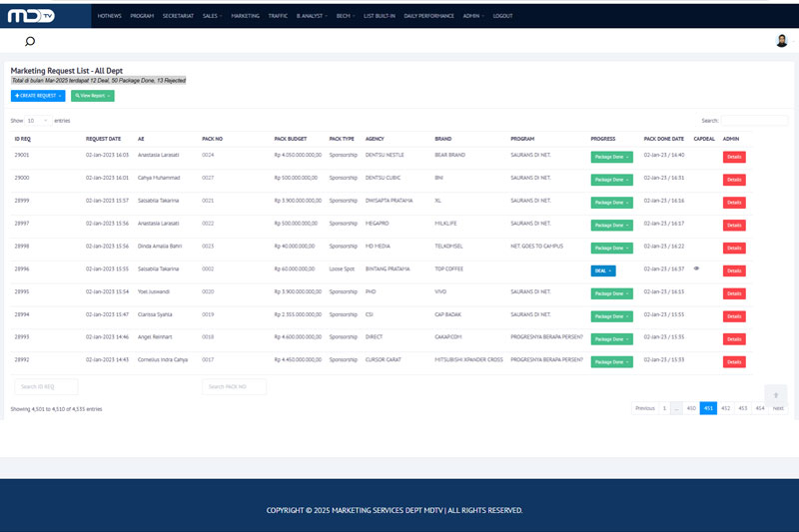Go to page 452 in pagination
Viewport: 799px width, 532px height.
725,408
